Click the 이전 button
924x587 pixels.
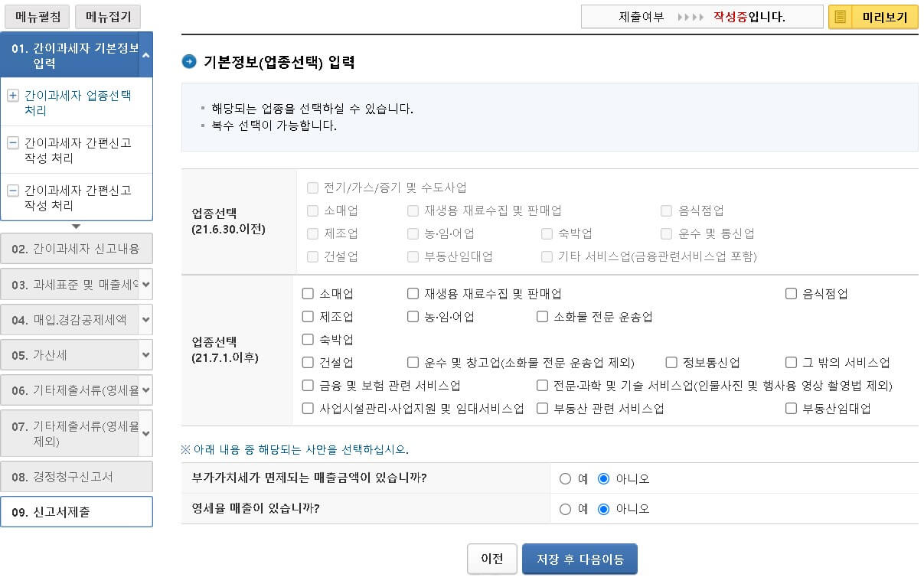pos(492,559)
